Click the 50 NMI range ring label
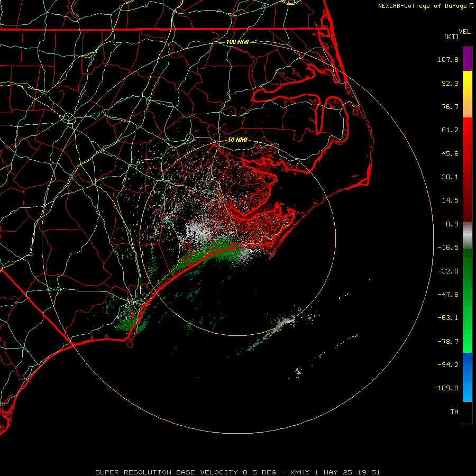 [237, 140]
